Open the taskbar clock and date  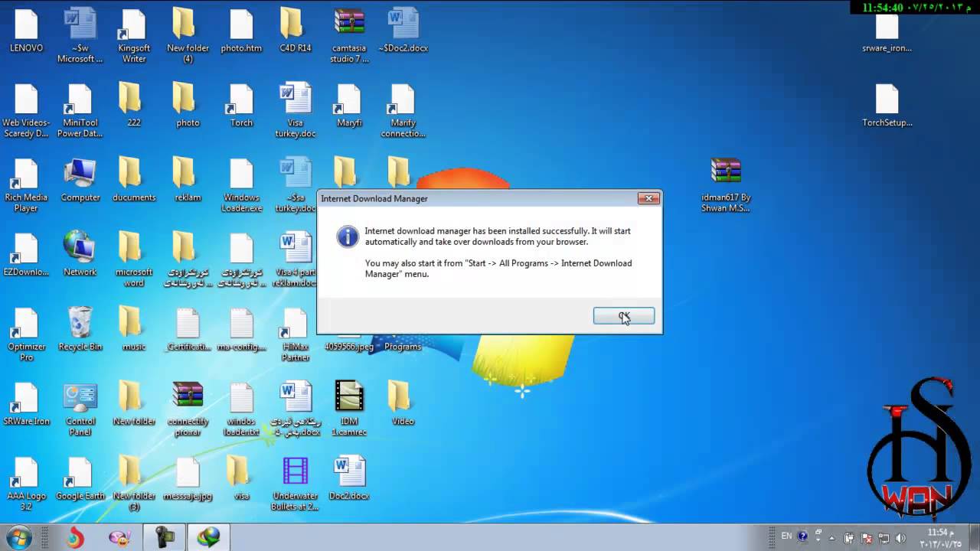coord(939,537)
